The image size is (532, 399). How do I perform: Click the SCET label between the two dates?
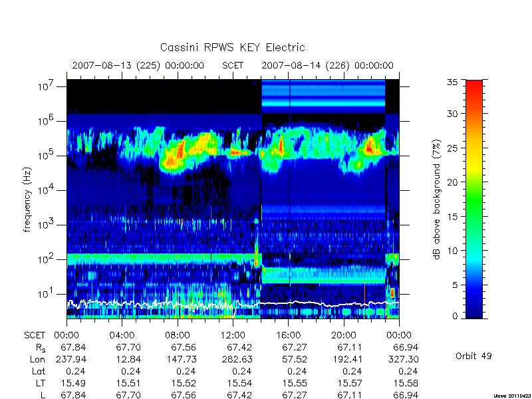pyautogui.click(x=233, y=65)
